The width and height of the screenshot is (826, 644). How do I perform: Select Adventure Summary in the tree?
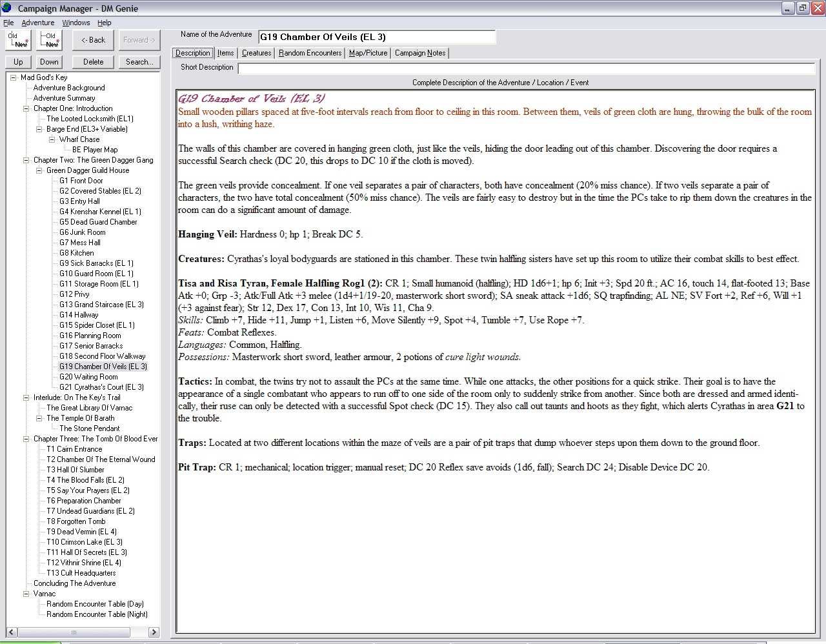65,98
